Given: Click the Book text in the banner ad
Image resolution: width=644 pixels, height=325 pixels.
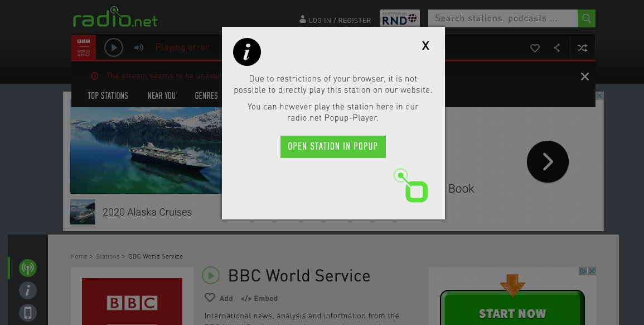Looking at the screenshot, I should tap(461, 188).
